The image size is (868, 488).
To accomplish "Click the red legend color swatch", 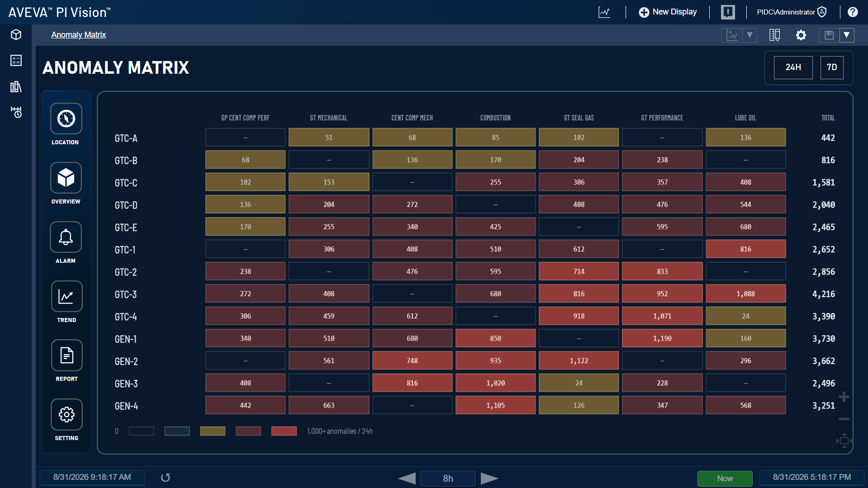I will coord(284,431).
